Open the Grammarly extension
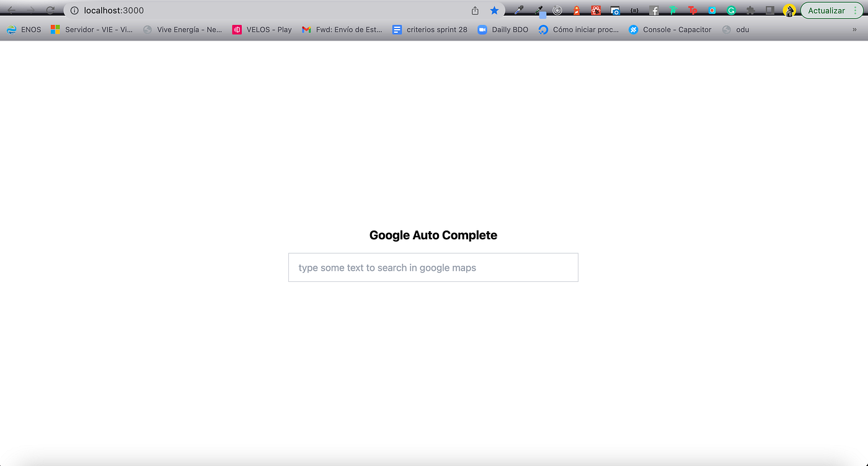 pyautogui.click(x=731, y=11)
